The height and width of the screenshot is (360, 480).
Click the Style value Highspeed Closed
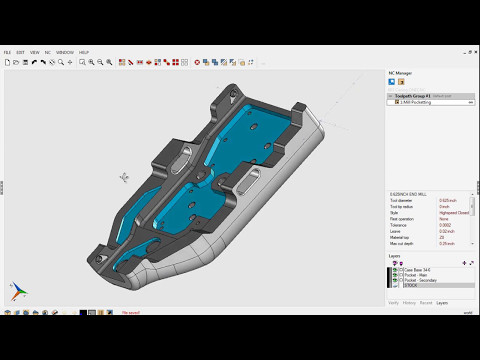[x=454, y=213]
